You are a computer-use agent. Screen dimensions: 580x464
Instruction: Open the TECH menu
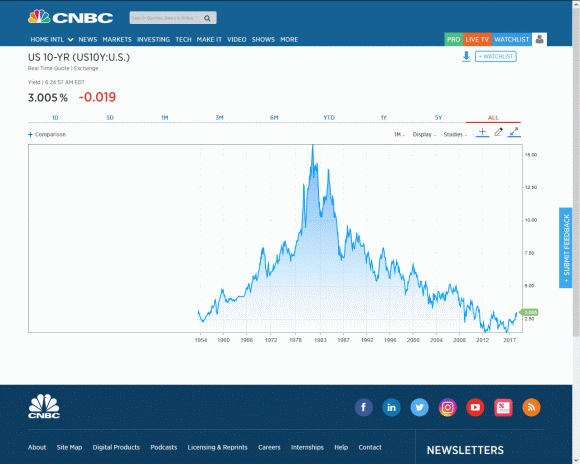point(183,40)
